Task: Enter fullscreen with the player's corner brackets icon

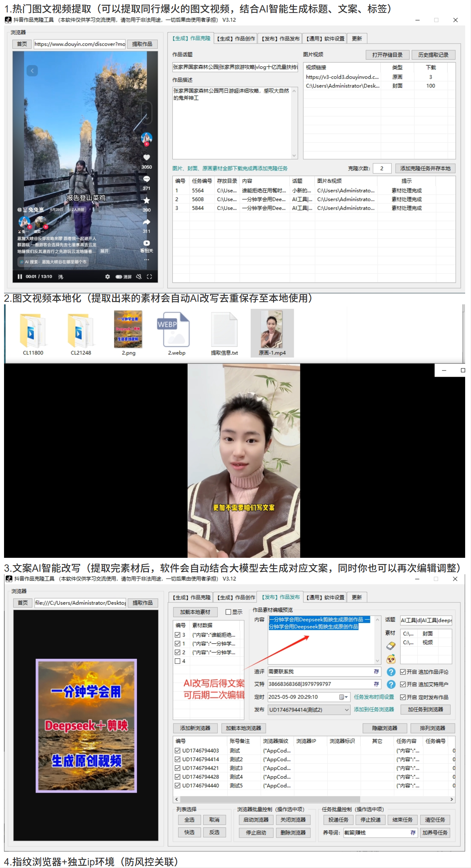Action: [149, 277]
